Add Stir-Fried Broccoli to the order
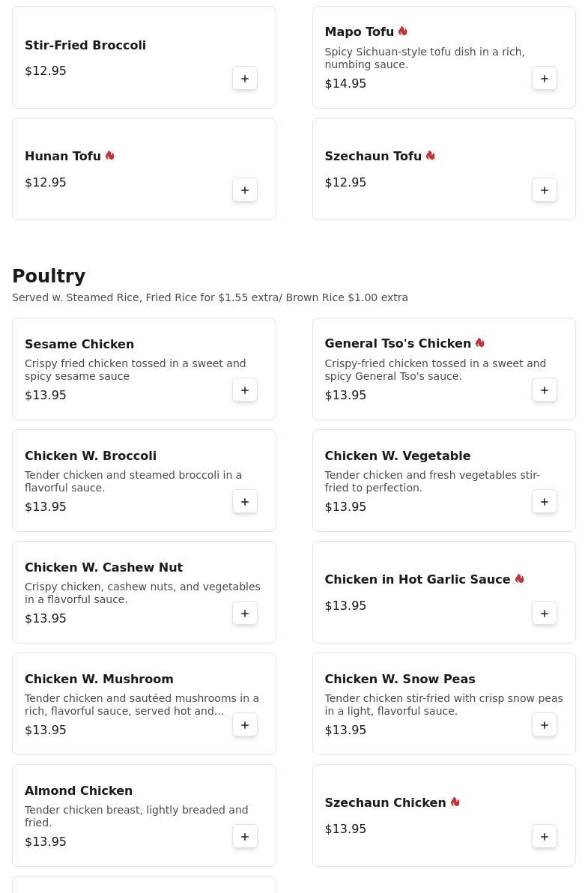 point(245,79)
